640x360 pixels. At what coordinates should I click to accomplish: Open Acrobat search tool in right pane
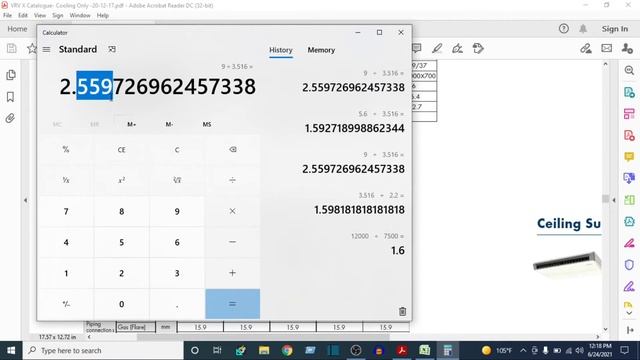coord(629,71)
